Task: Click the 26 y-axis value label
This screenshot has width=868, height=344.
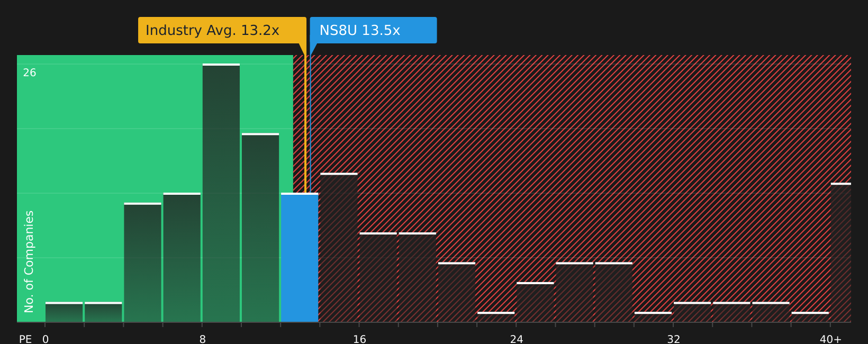Action: click(x=30, y=73)
